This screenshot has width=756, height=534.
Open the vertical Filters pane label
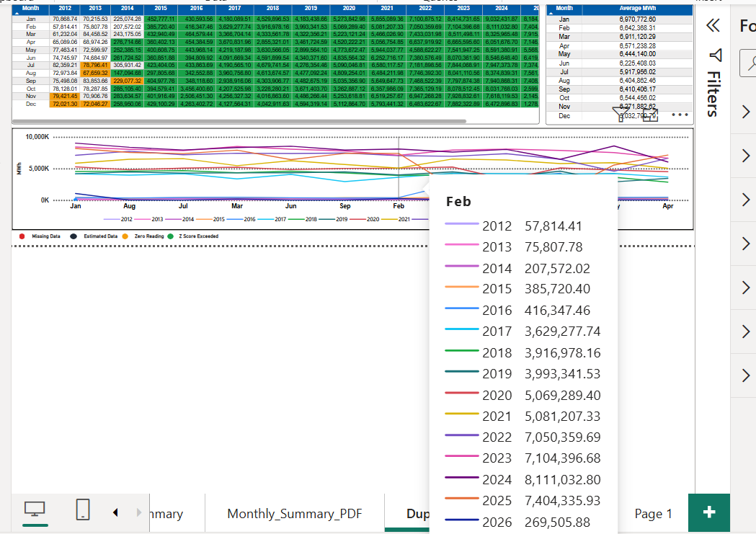coord(714,94)
